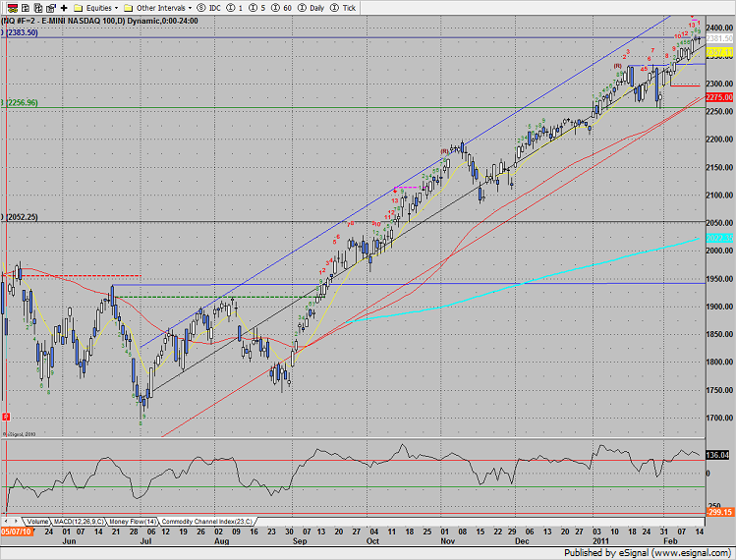Image resolution: width=736 pixels, height=560 pixels.
Task: Click the Other Intervals folder icon
Action: (x=128, y=8)
